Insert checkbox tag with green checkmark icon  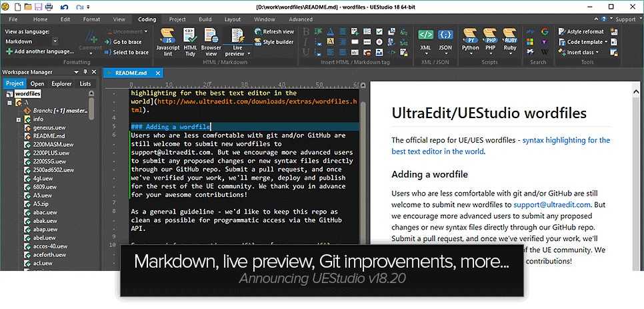379,31
